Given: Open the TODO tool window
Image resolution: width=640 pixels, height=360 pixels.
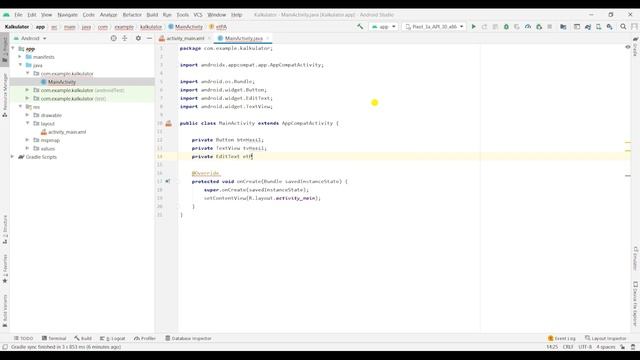Looking at the screenshot, I should [23, 338].
